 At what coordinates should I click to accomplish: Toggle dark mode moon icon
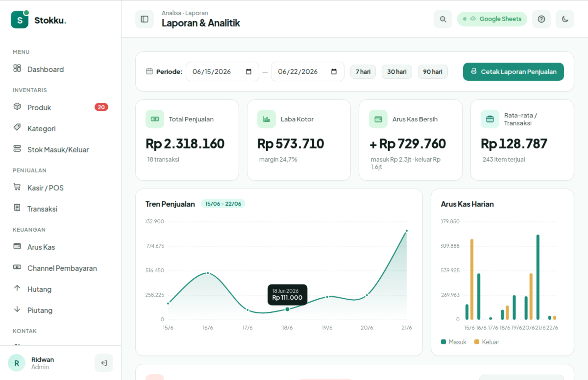tap(565, 19)
